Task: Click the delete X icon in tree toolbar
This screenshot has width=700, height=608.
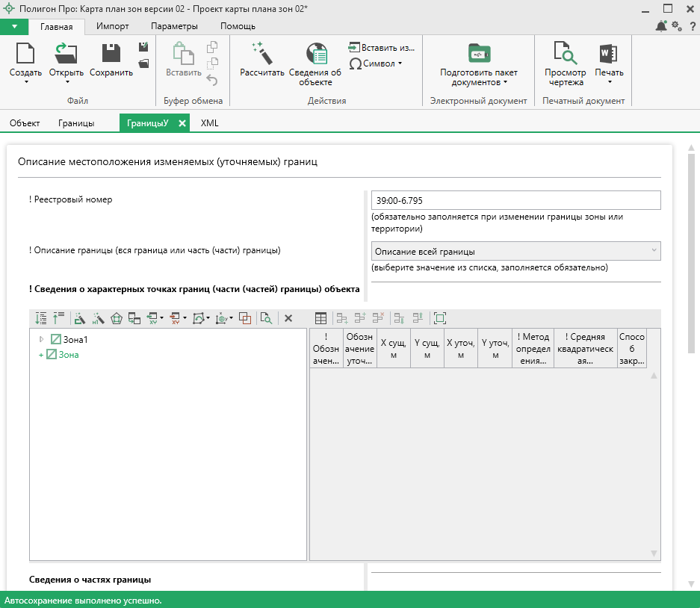Action: click(x=288, y=318)
